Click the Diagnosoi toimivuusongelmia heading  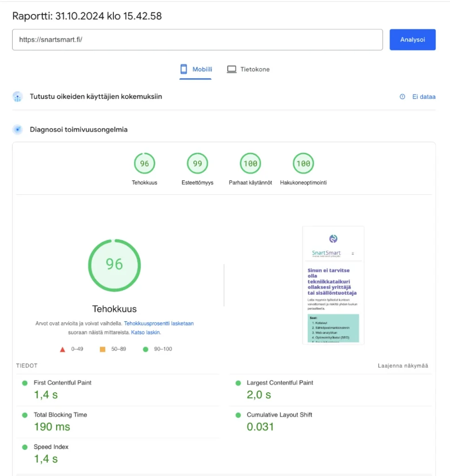coord(79,130)
